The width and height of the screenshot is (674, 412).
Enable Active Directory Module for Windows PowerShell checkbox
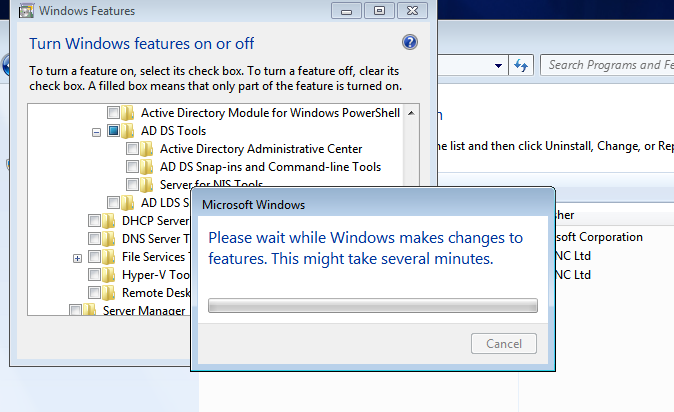pos(113,113)
